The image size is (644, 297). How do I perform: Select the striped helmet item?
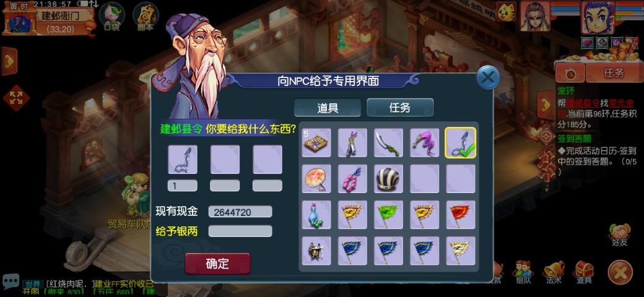point(388,178)
